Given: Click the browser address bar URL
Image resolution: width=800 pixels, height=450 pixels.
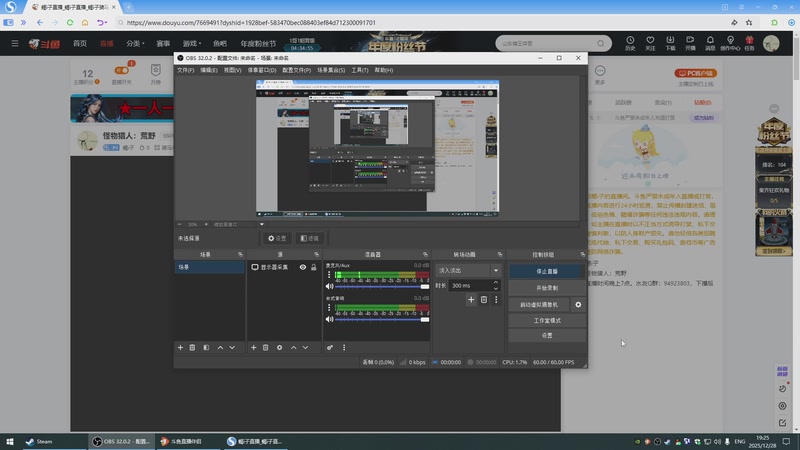Looking at the screenshot, I should 250,22.
